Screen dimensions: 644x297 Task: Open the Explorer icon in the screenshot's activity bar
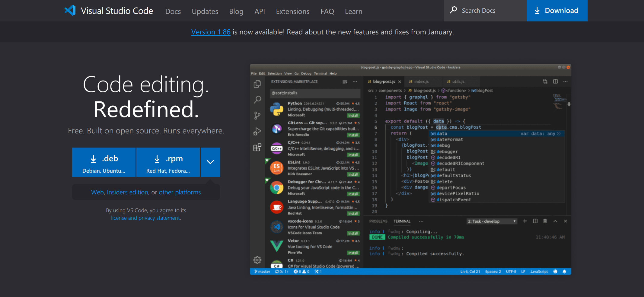tap(257, 84)
